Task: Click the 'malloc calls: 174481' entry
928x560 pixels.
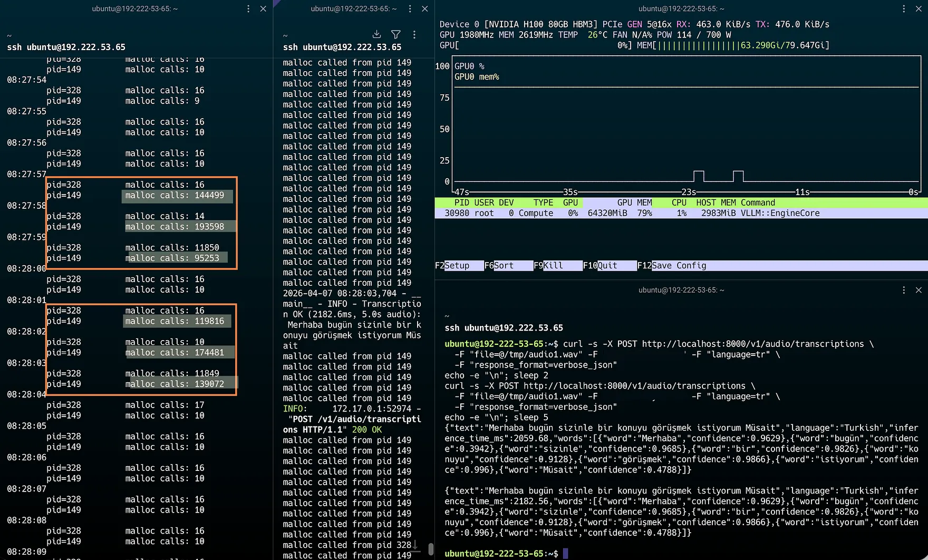Action: 175,353
